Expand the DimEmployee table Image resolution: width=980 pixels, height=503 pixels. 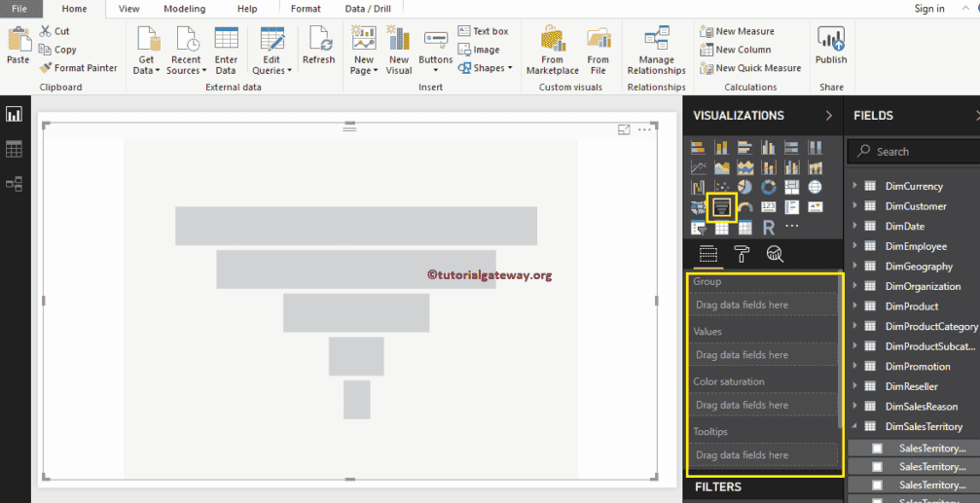pyautogui.click(x=854, y=245)
